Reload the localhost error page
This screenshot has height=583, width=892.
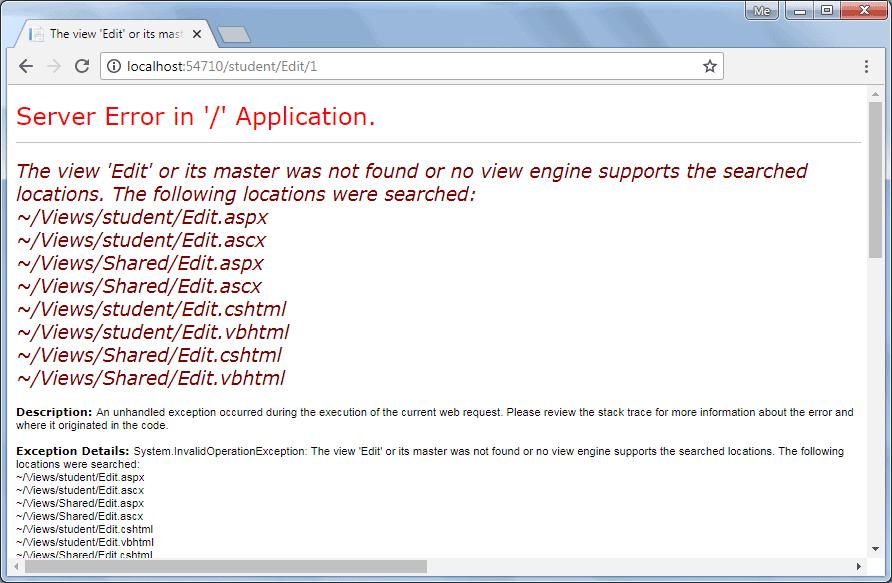pyautogui.click(x=82, y=66)
